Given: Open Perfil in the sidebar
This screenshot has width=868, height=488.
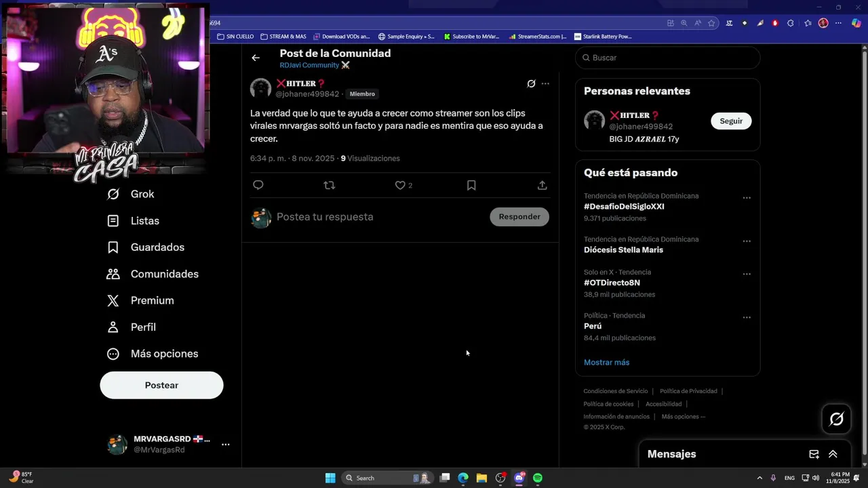Looking at the screenshot, I should [x=132, y=327].
